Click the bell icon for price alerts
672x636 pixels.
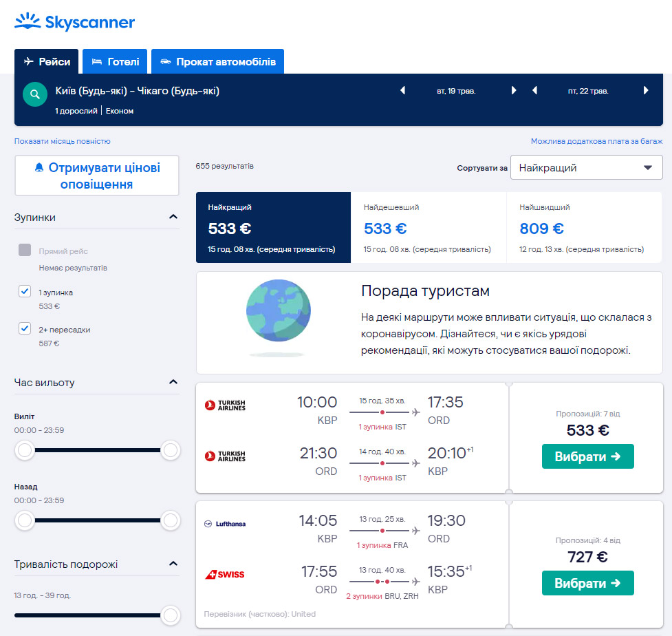click(39, 167)
